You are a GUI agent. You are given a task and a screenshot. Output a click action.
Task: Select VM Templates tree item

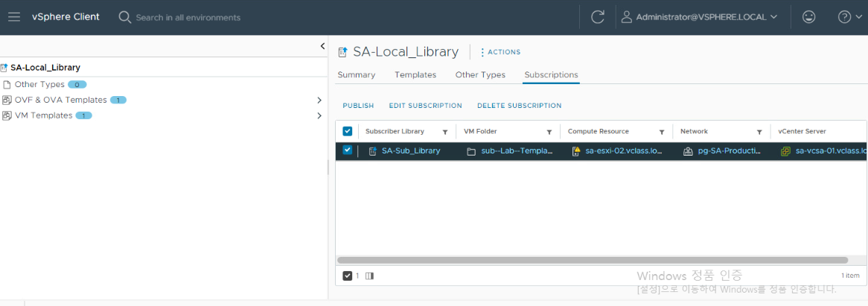tap(44, 115)
